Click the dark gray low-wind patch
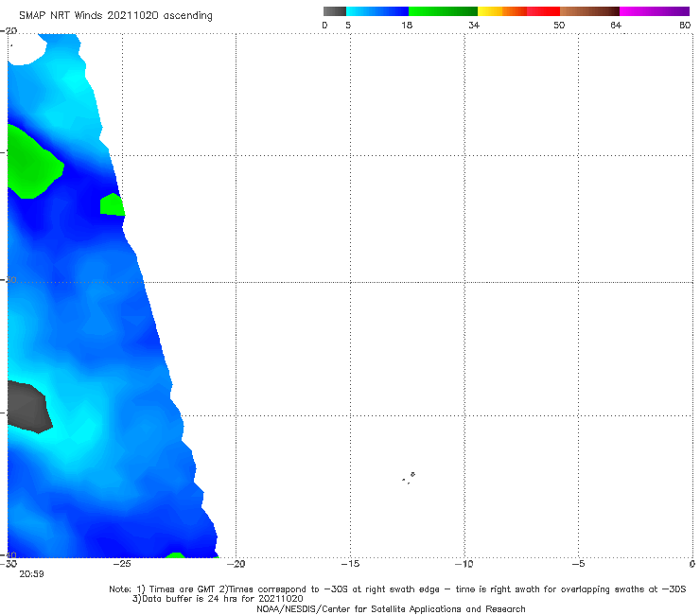 (x=28, y=408)
